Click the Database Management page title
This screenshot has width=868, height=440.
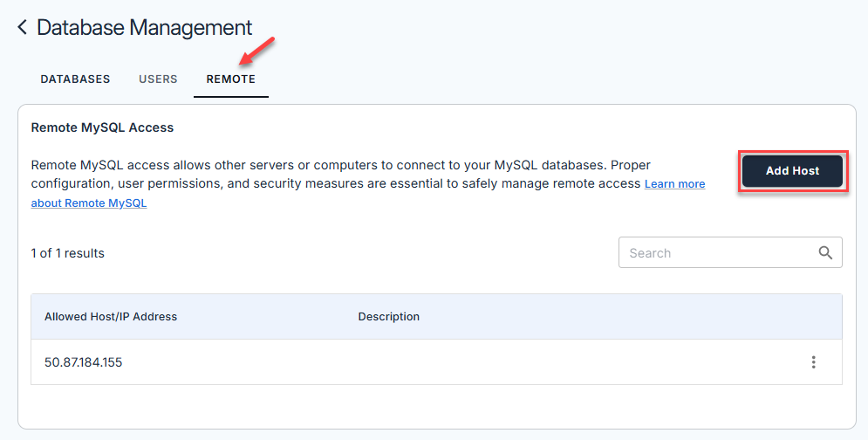point(144,28)
